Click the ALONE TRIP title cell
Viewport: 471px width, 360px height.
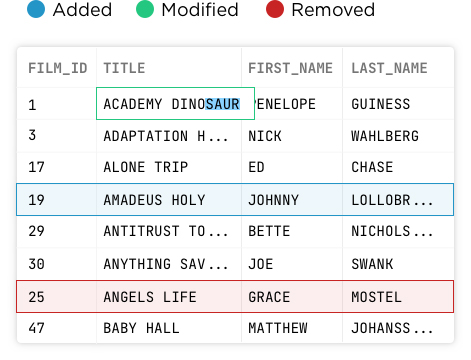169,167
